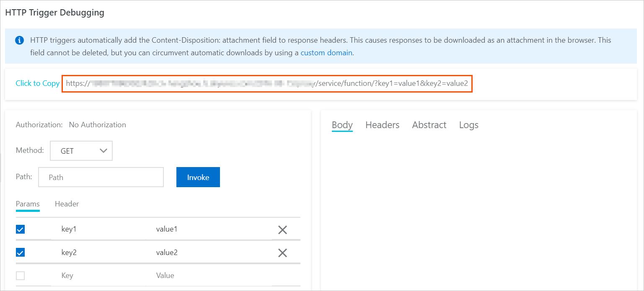Enable the empty Key row checkbox
The width and height of the screenshot is (644, 291).
click(20, 276)
